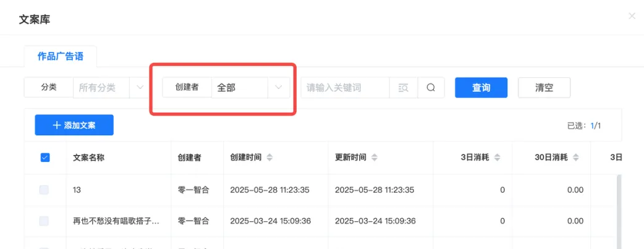The image size is (644, 249).
Task: Sort by 3日消耗 using its sort arrows
Action: pyautogui.click(x=497, y=158)
